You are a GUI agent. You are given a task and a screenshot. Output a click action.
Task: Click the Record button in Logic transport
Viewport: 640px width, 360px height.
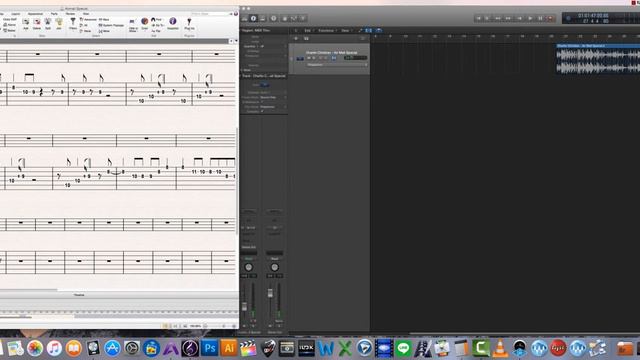551,18
